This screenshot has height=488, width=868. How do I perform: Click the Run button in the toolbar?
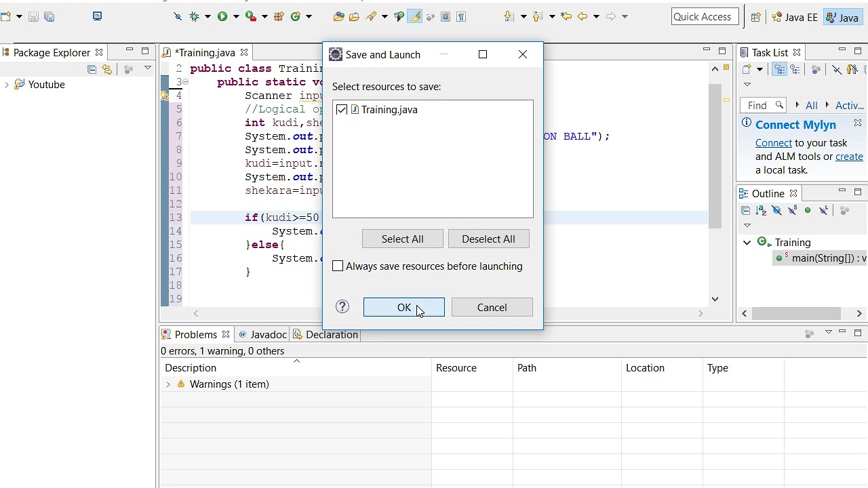(x=222, y=16)
